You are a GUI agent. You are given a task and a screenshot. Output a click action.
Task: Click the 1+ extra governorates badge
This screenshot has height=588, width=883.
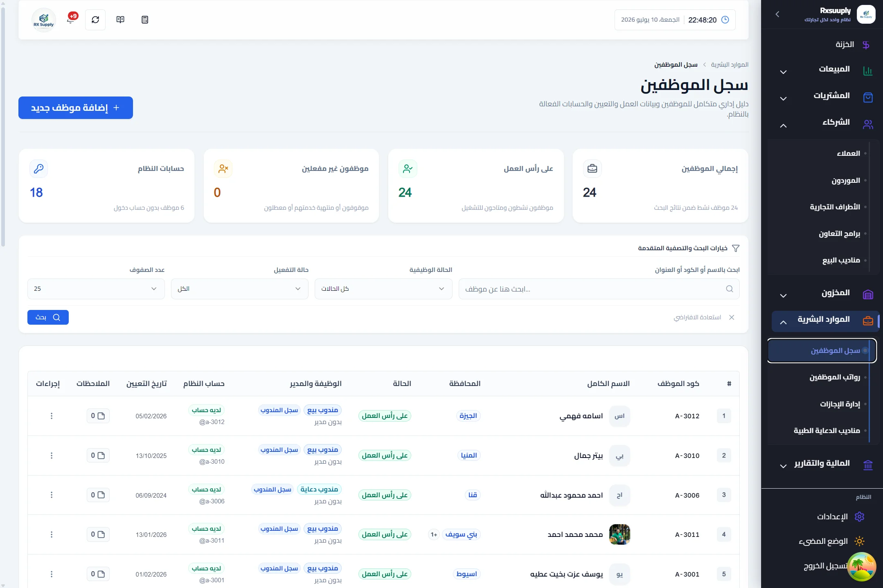(x=434, y=534)
